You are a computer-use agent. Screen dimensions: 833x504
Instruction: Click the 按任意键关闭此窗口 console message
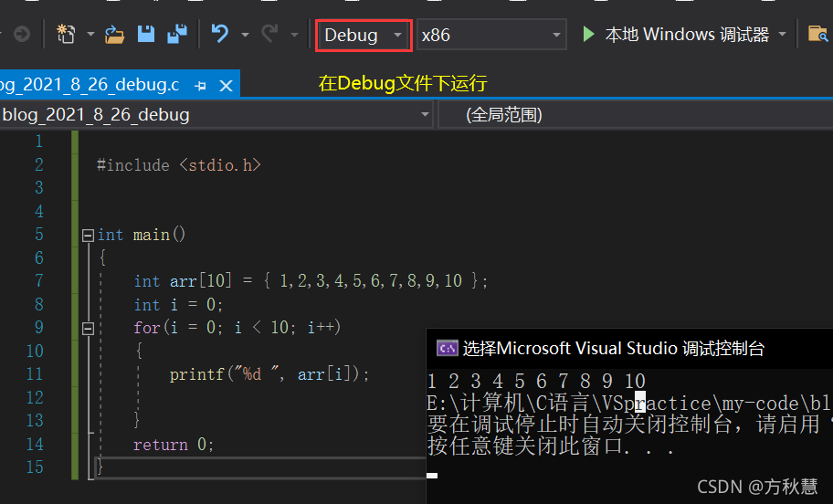[x=551, y=446]
